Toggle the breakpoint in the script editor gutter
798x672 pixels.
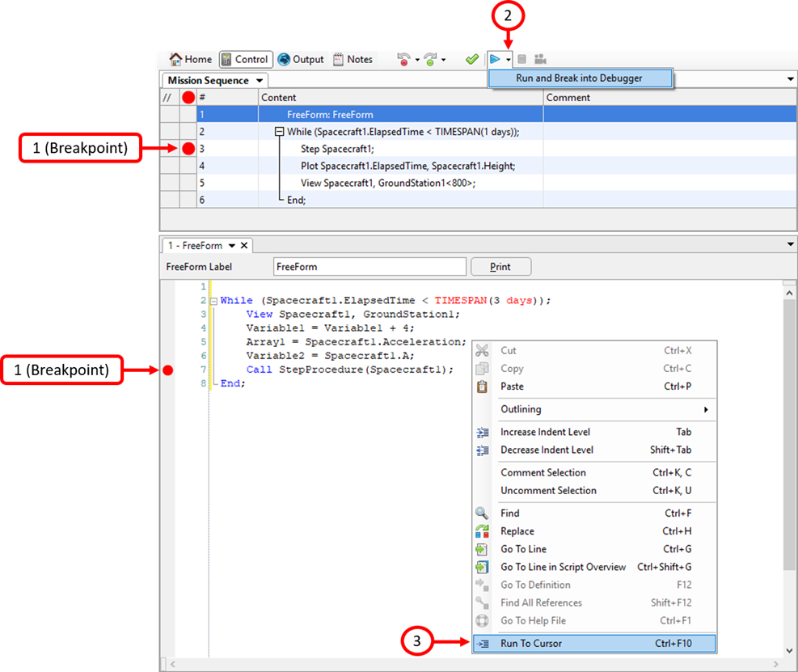tap(168, 370)
